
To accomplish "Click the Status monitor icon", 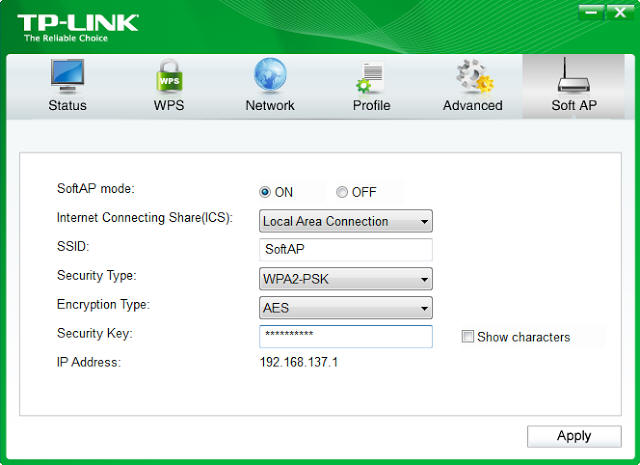I will coord(67,77).
